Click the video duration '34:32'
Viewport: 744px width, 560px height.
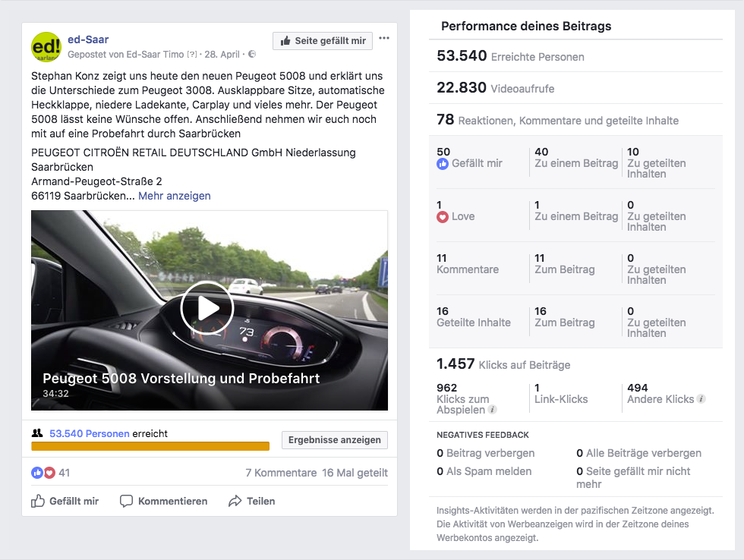coord(55,394)
